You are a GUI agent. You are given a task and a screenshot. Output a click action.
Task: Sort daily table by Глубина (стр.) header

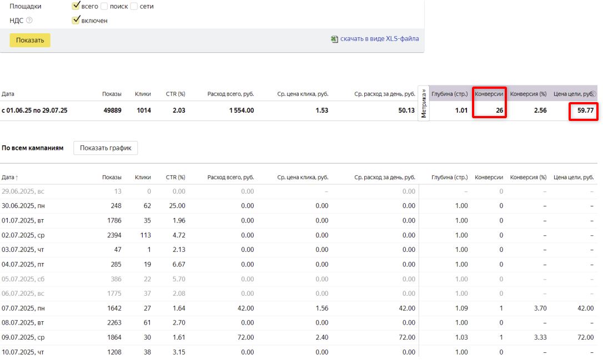coord(449,178)
